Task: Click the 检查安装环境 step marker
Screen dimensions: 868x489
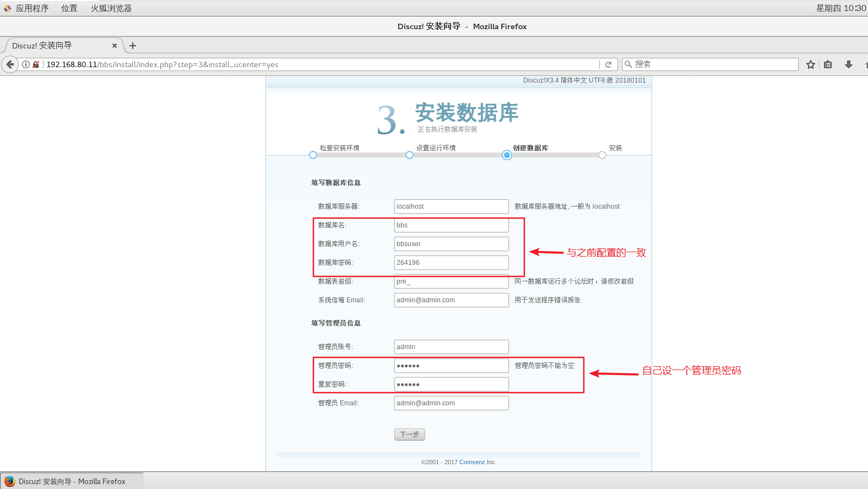Action: tap(313, 155)
